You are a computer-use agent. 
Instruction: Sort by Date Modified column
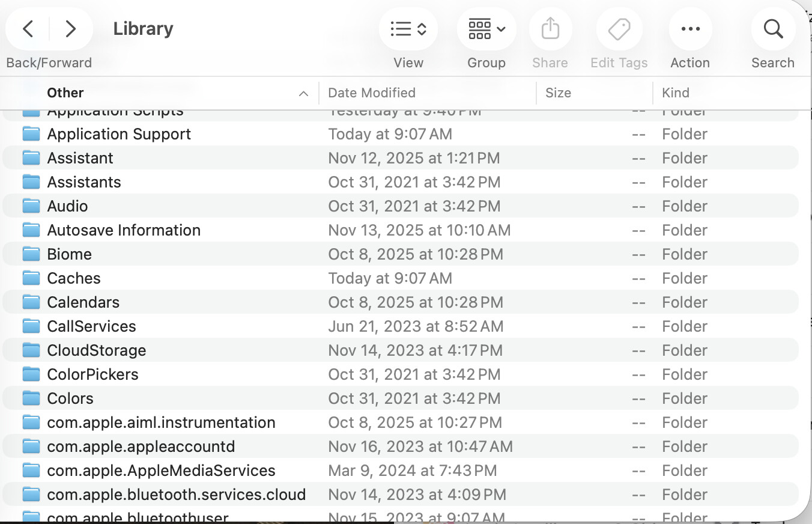(x=372, y=93)
